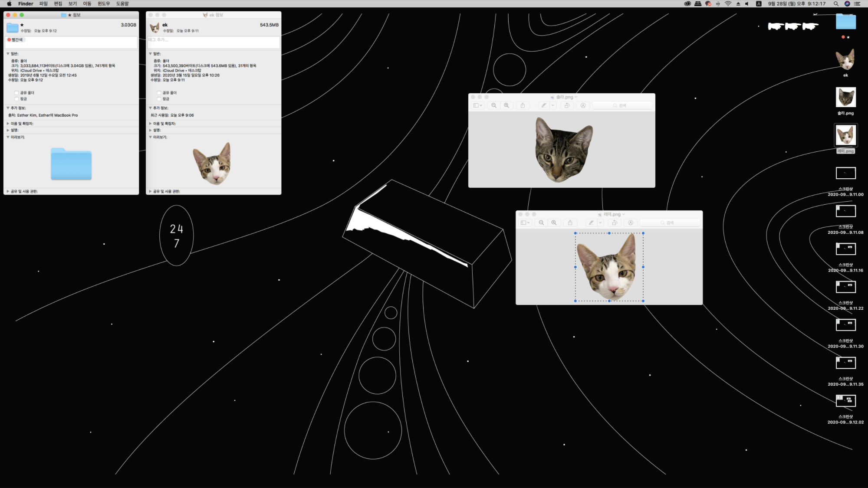Click the 빨간색 red tag in ★ info window
Image resolution: width=868 pixels, height=488 pixels.
point(16,40)
